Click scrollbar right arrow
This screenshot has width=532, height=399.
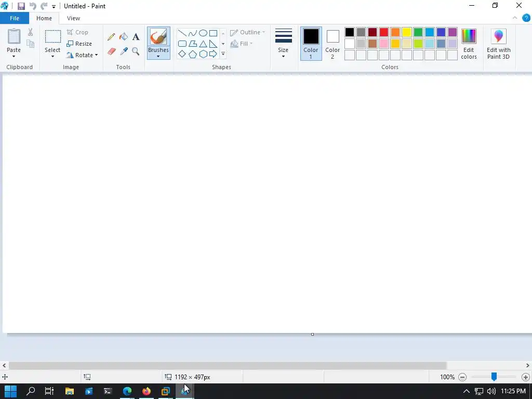[x=528, y=365]
